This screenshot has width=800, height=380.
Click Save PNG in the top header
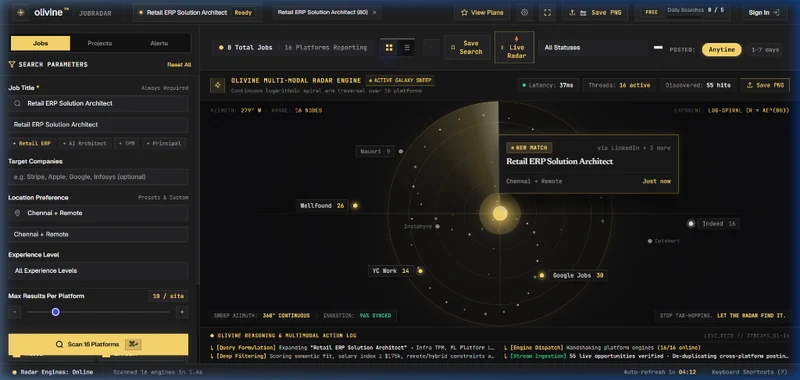pos(594,13)
